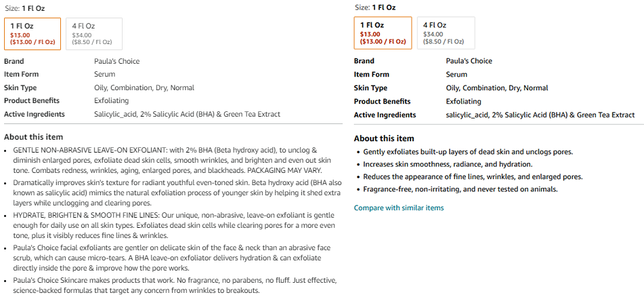Choose 4 Fl Oz size above the long description

[x=95, y=34]
